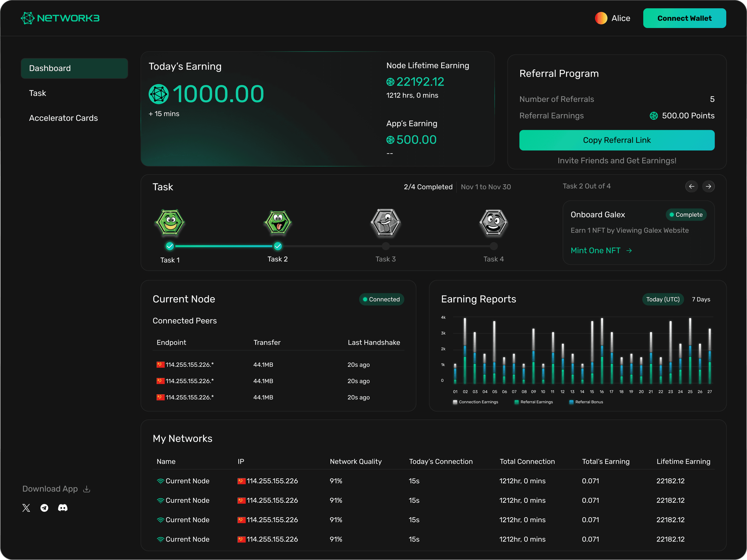The width and height of the screenshot is (747, 560).
Task: Click Alice's profile avatar
Action: 601,18
